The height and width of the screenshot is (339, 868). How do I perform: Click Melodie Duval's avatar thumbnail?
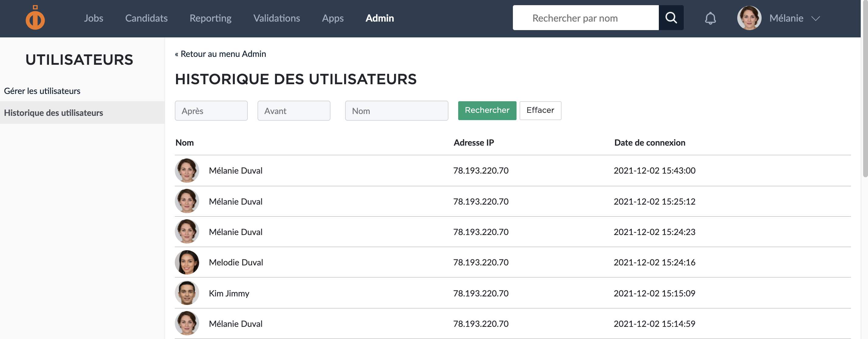pos(187,262)
